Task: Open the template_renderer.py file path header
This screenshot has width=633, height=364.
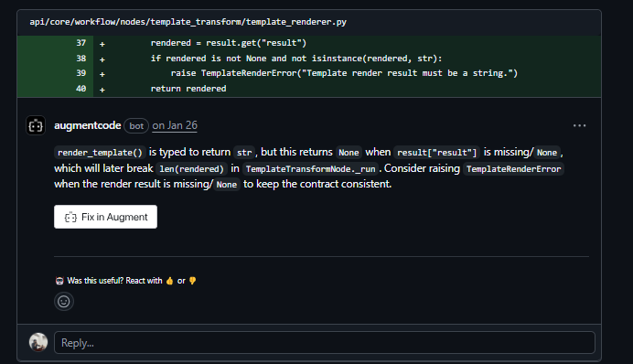Action: click(188, 22)
